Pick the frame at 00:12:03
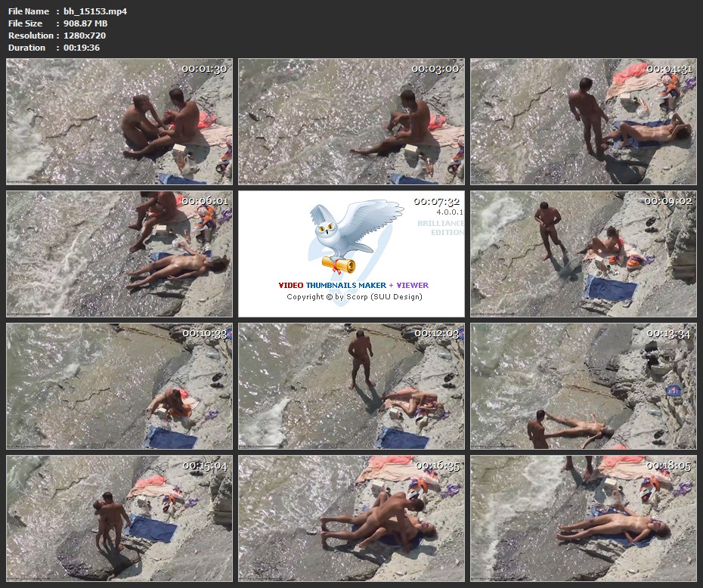 coord(351,386)
